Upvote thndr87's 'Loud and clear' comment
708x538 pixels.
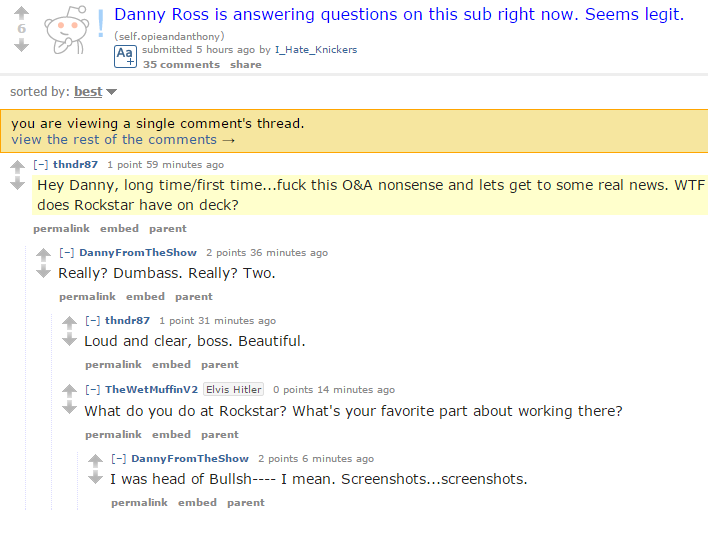69,323
